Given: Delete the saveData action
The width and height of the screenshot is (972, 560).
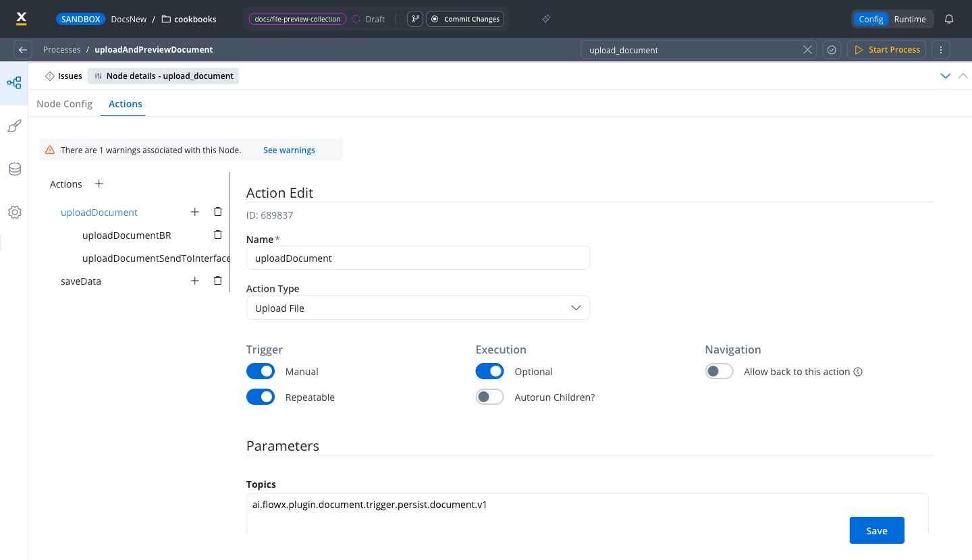Looking at the screenshot, I should coord(217,281).
